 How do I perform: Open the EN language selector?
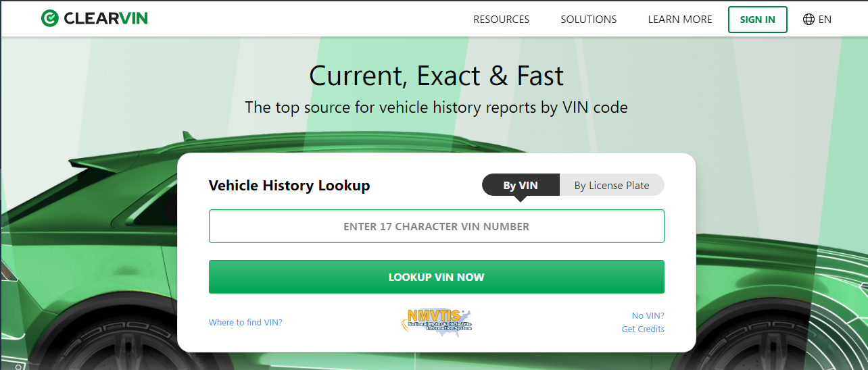click(825, 20)
